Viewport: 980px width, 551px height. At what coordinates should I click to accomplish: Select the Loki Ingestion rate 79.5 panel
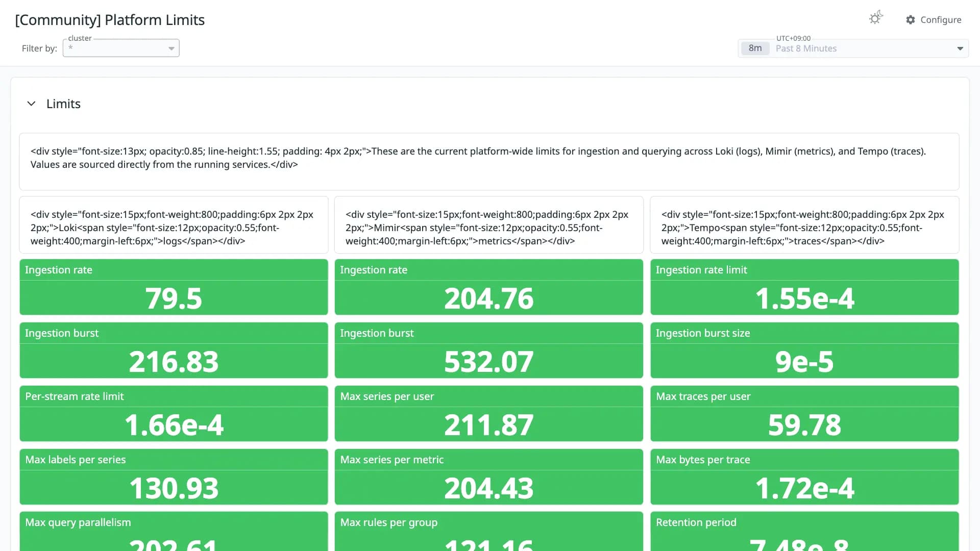tap(174, 287)
